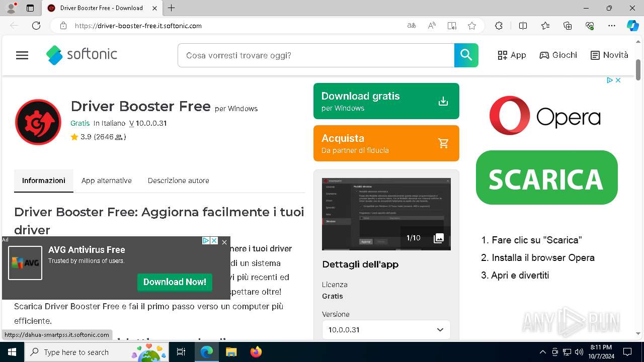Open the volume control in tray
This screenshot has height=362, width=644.
[x=579, y=352]
